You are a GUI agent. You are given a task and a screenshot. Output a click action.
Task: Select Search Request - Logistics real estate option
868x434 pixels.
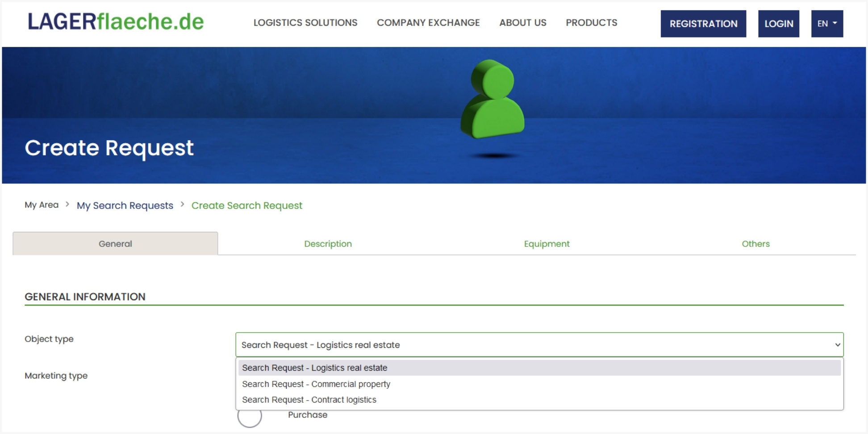click(314, 367)
